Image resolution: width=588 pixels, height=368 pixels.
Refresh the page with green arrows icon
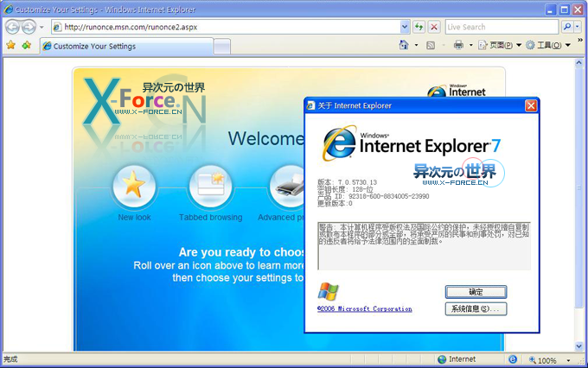pyautogui.click(x=419, y=27)
